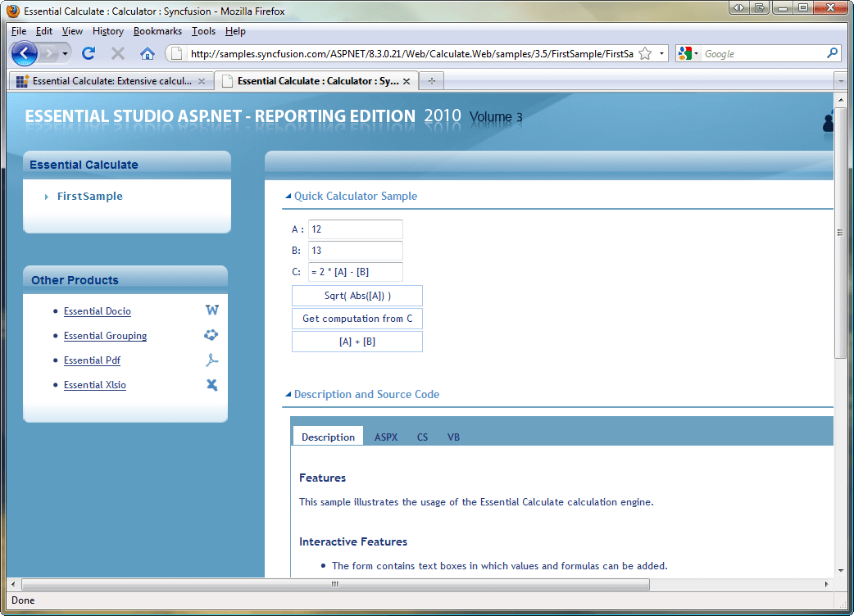This screenshot has height=616, width=854.
Task: Click the Firefox icon in title bar
Action: click(13, 11)
